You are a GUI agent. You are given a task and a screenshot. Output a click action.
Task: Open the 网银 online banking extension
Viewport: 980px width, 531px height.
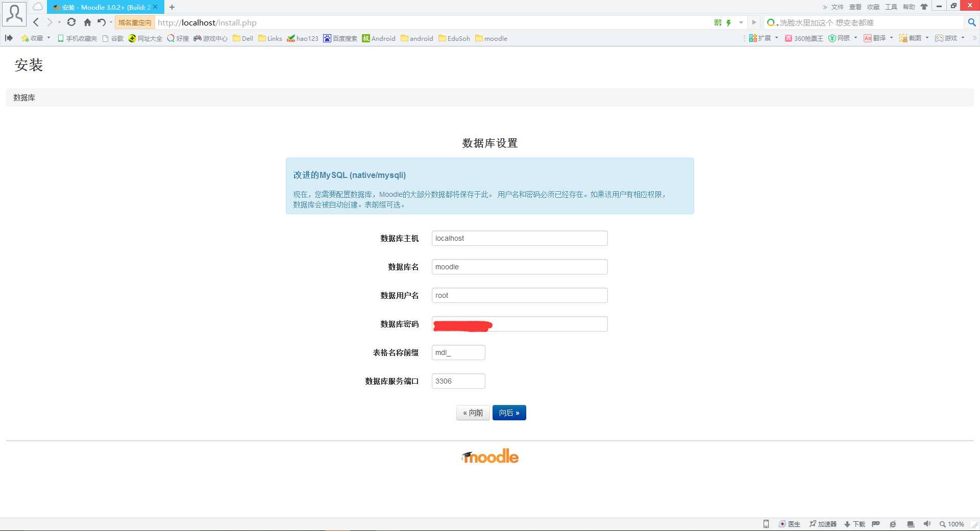(839, 38)
